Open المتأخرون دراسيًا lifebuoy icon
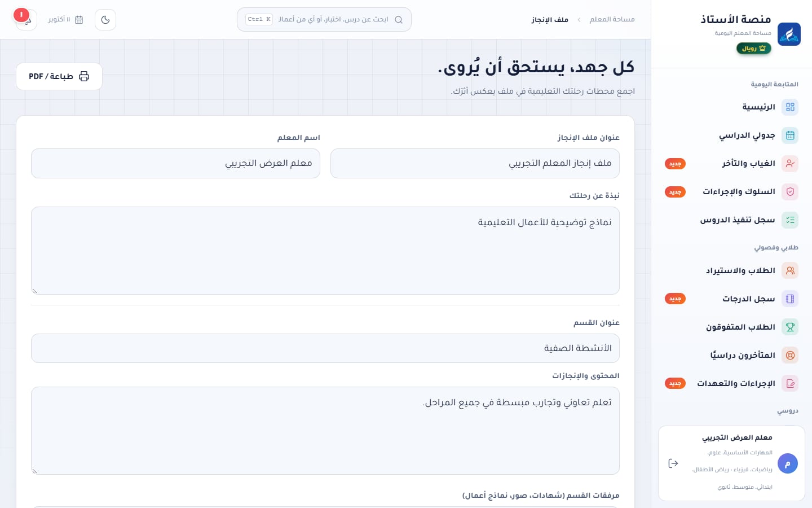The image size is (812, 508). pyautogui.click(x=790, y=356)
